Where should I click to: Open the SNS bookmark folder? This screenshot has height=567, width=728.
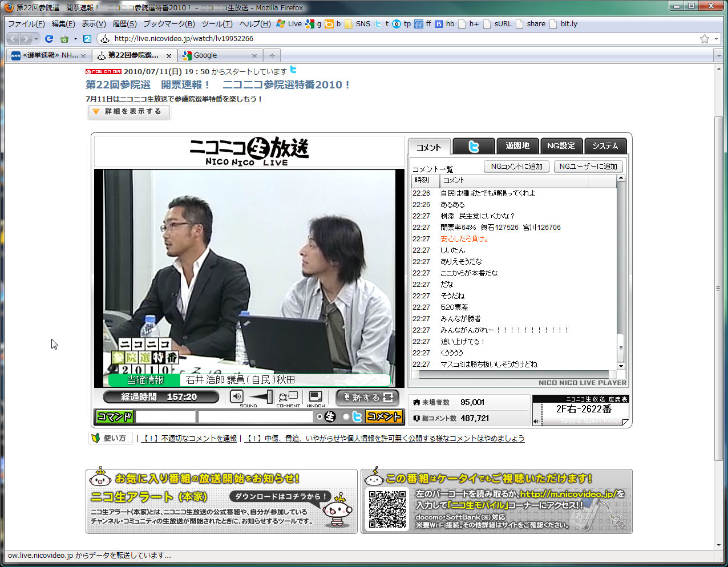pyautogui.click(x=357, y=24)
